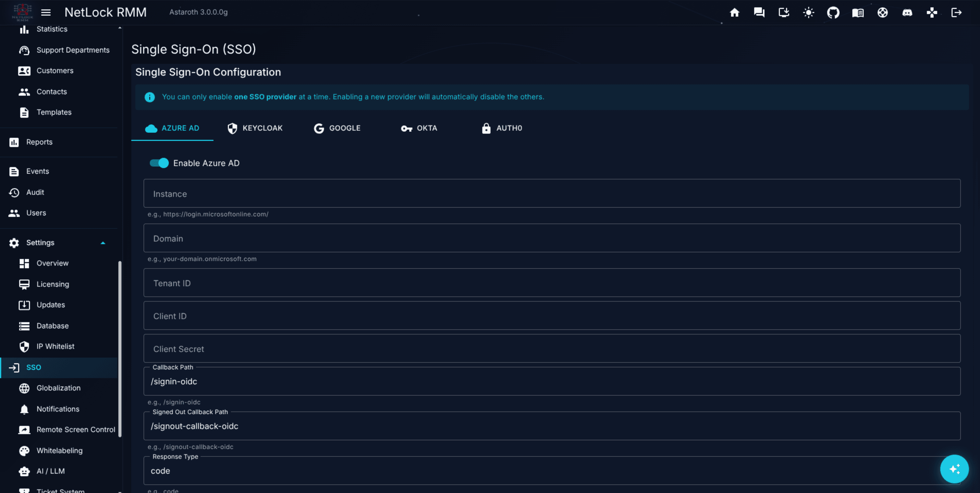Click the Single Sign-On (SSO) heading
Viewport: 980px width, 493px height.
(193, 49)
